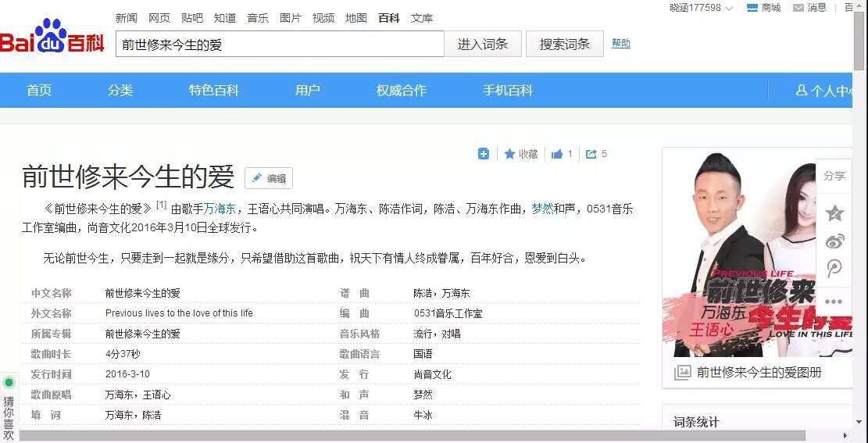Click the share arrow icon beside 5
The image size is (868, 443).
591,154
